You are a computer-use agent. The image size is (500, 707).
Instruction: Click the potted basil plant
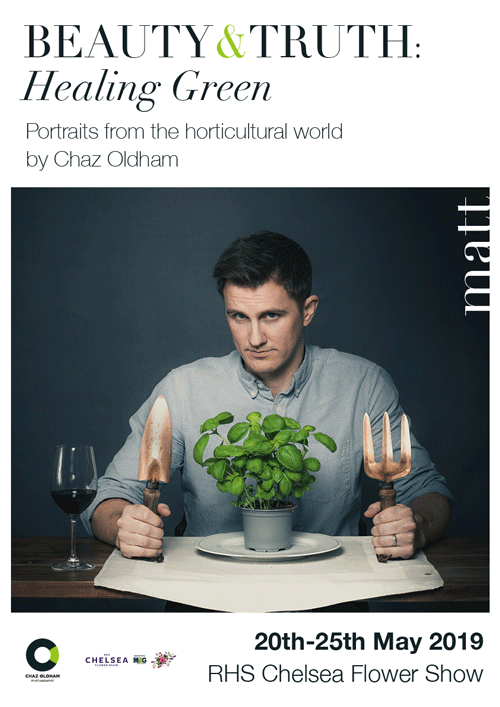(x=266, y=480)
